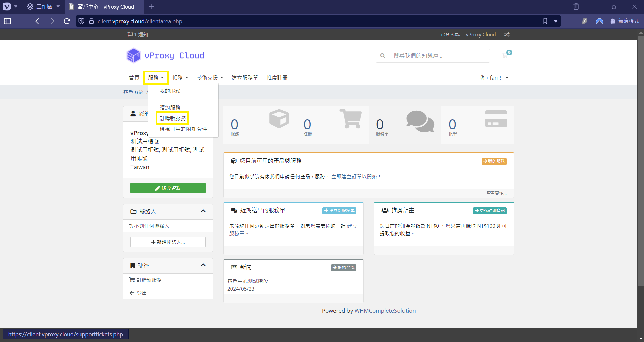644x342 pixels.
Task: Toggle the browser side panel
Action: [x=7, y=21]
